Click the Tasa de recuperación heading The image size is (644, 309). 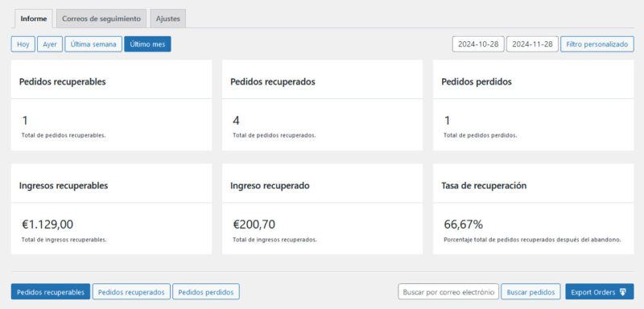point(484,186)
